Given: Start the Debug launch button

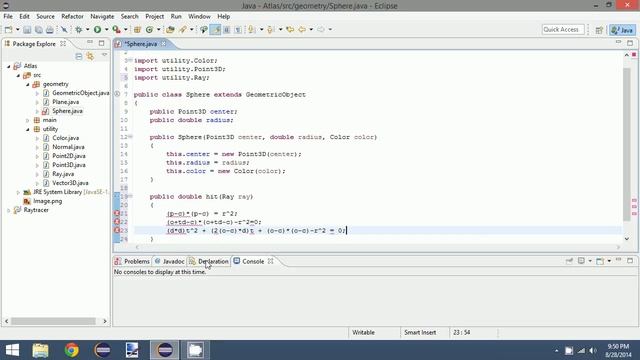Looking at the screenshot, I should pyautogui.click(x=79, y=29).
